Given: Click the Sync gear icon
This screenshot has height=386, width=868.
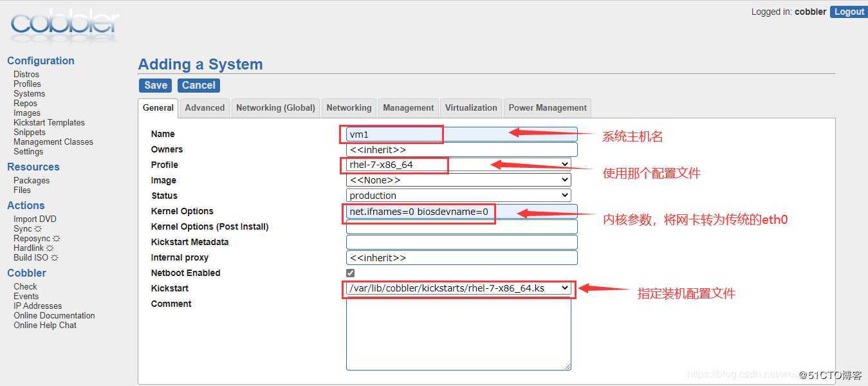Looking at the screenshot, I should 38,229.
